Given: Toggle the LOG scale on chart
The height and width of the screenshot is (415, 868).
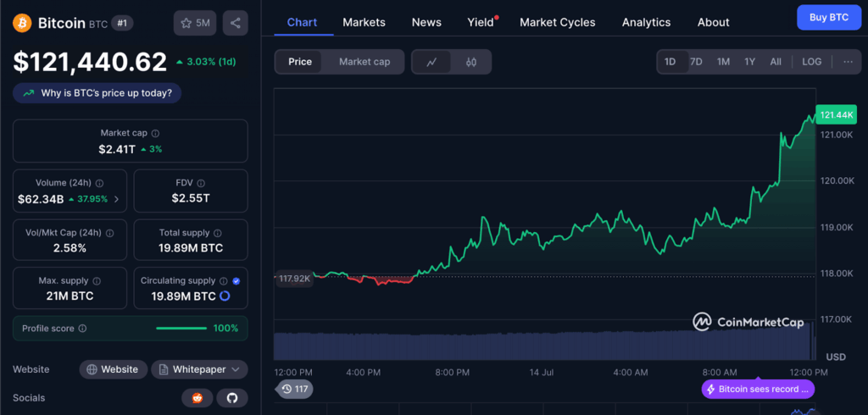Looking at the screenshot, I should (811, 62).
